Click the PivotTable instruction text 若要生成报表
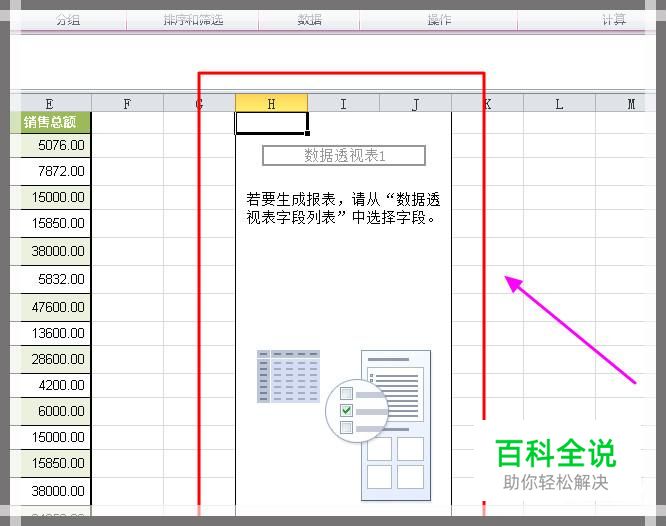666x526 pixels. [343, 208]
